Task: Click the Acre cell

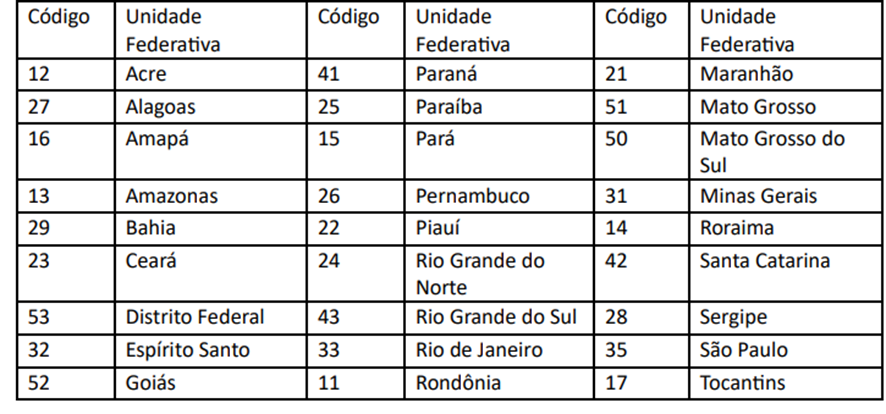Action: tap(211, 74)
